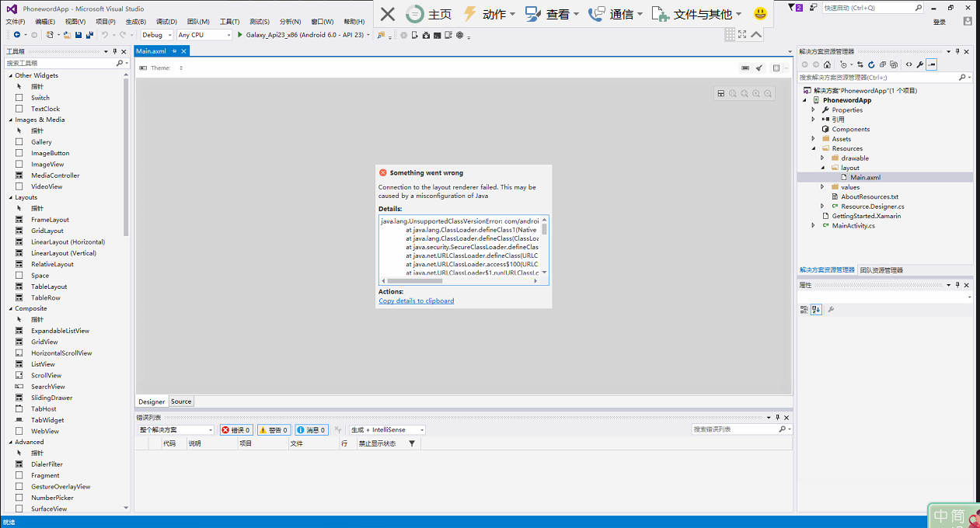Switch to the Source tab
The width and height of the screenshot is (980, 528).
[x=181, y=401]
